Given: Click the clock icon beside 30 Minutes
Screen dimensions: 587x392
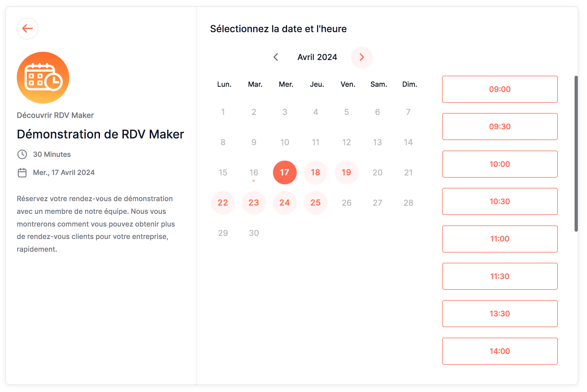Looking at the screenshot, I should click(22, 154).
